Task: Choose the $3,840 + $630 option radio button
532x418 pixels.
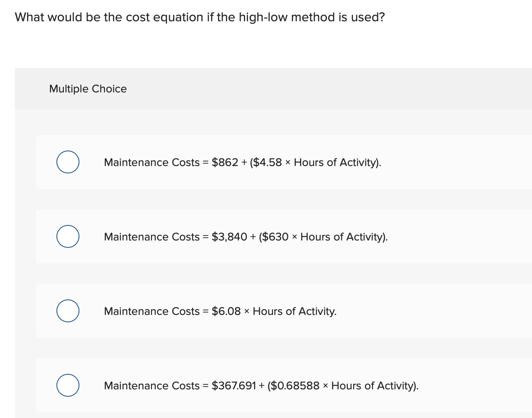Action: [68, 236]
